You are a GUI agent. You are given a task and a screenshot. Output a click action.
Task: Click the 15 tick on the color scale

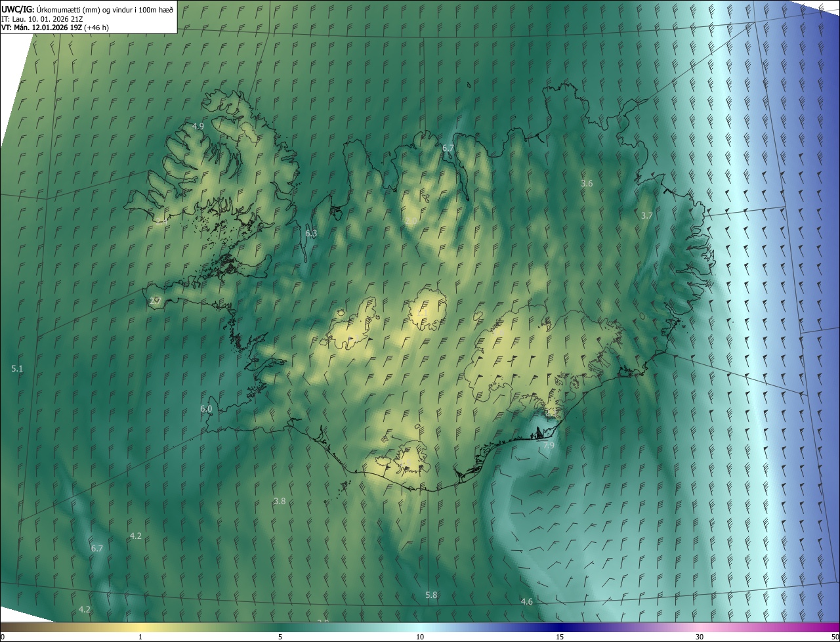pyautogui.click(x=560, y=637)
